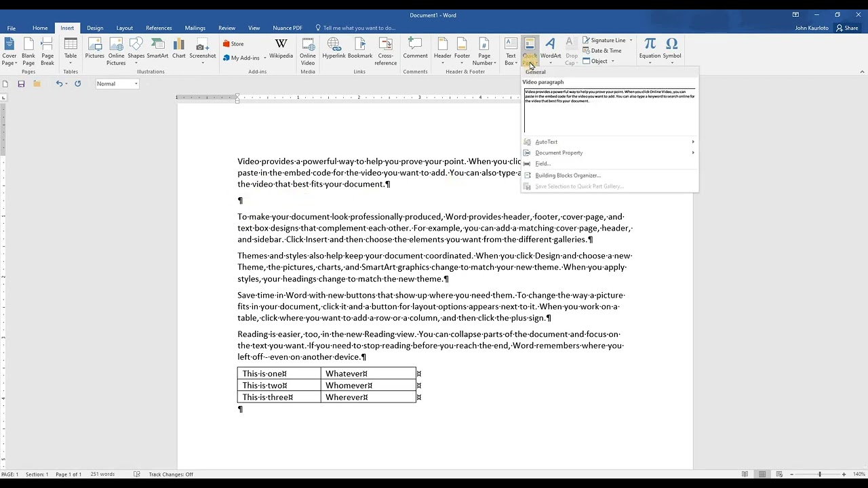This screenshot has height=488, width=868.
Task: Open the SmartArt graphic chooser
Action: (x=157, y=49)
